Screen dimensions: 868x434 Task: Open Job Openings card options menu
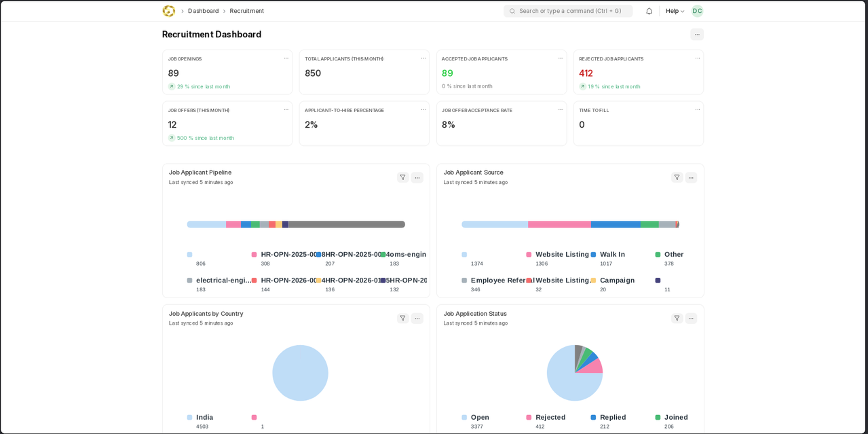[x=286, y=58]
